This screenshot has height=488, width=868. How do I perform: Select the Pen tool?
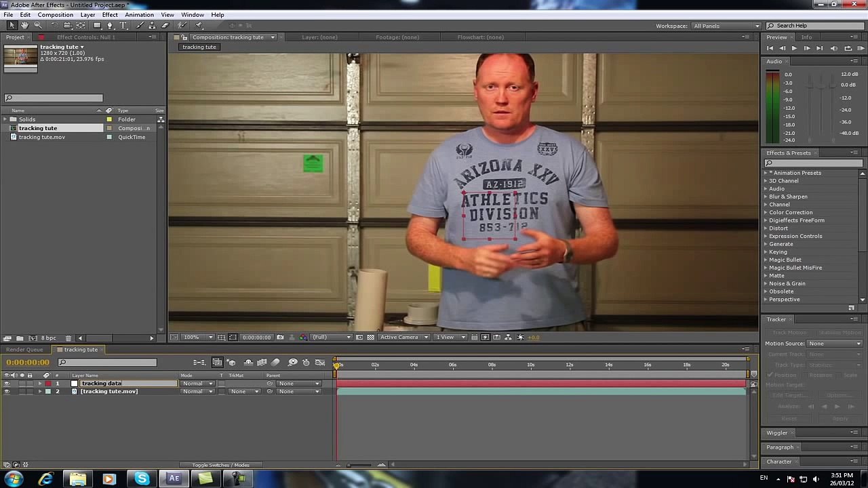tap(110, 25)
